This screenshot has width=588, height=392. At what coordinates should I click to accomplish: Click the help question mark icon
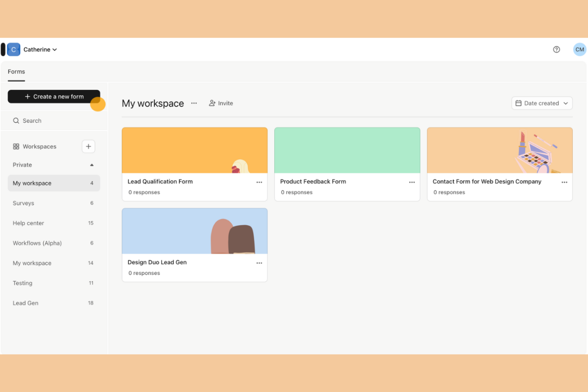(x=556, y=49)
